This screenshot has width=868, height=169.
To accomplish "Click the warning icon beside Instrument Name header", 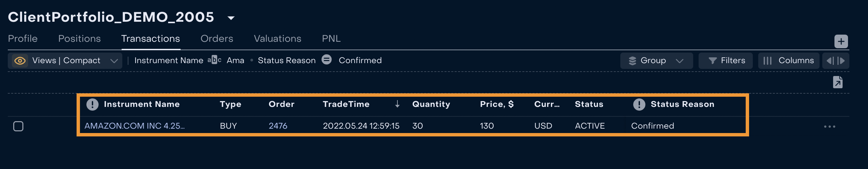I will pyautogui.click(x=92, y=104).
